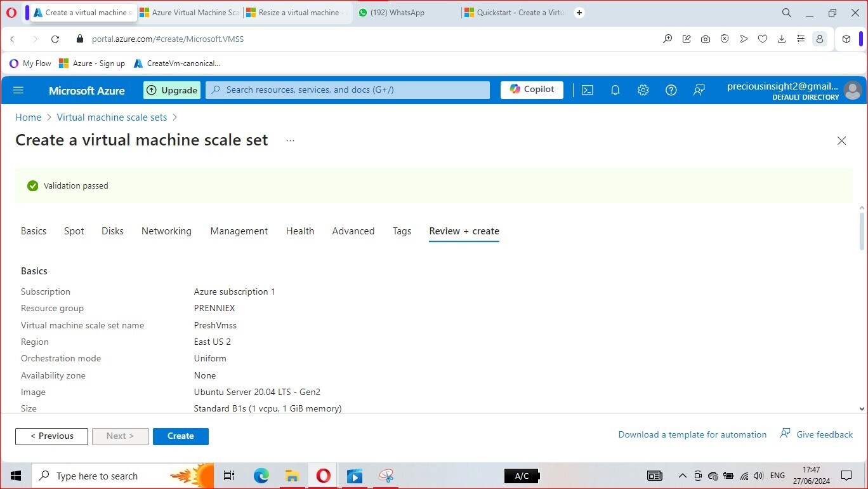Click the Give feedback link
Viewport: 868px width, 489px height.
(817, 434)
